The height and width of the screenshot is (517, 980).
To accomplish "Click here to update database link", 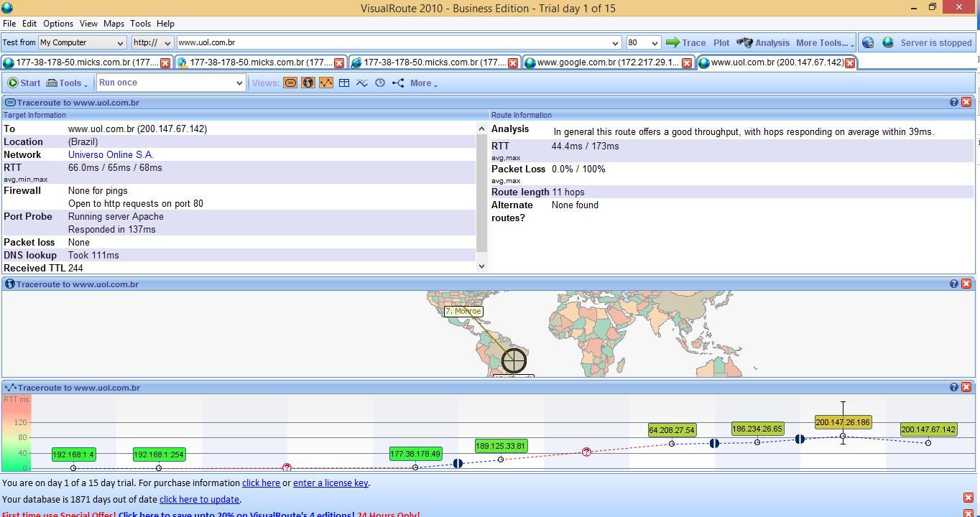I will click(x=199, y=499).
